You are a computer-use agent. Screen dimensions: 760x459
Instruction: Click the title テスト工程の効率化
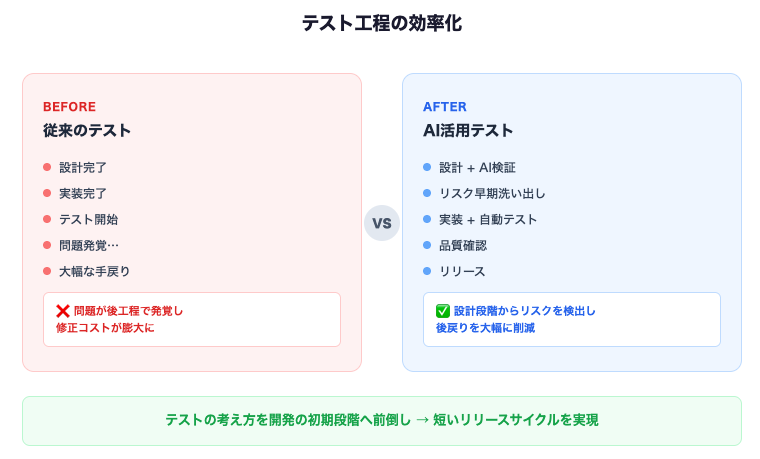point(381,23)
